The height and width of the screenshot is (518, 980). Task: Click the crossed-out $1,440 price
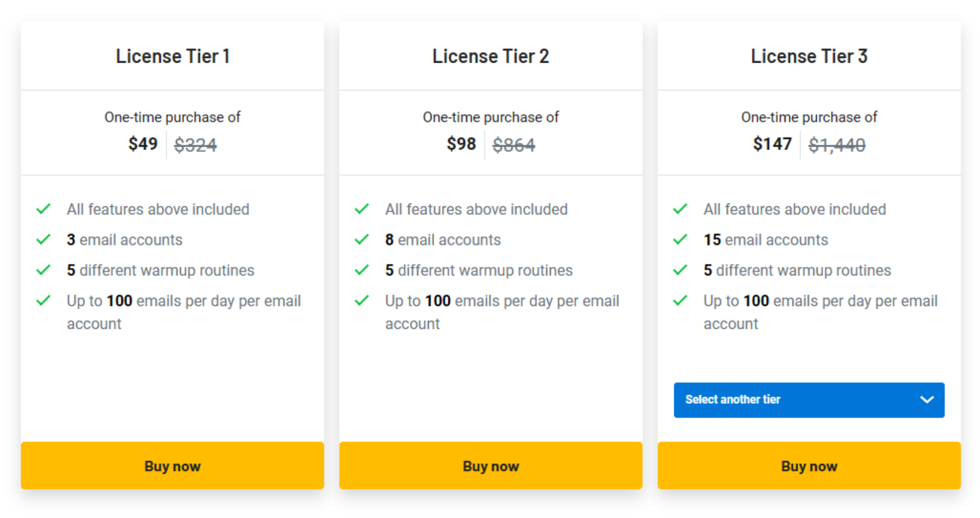[x=837, y=145]
